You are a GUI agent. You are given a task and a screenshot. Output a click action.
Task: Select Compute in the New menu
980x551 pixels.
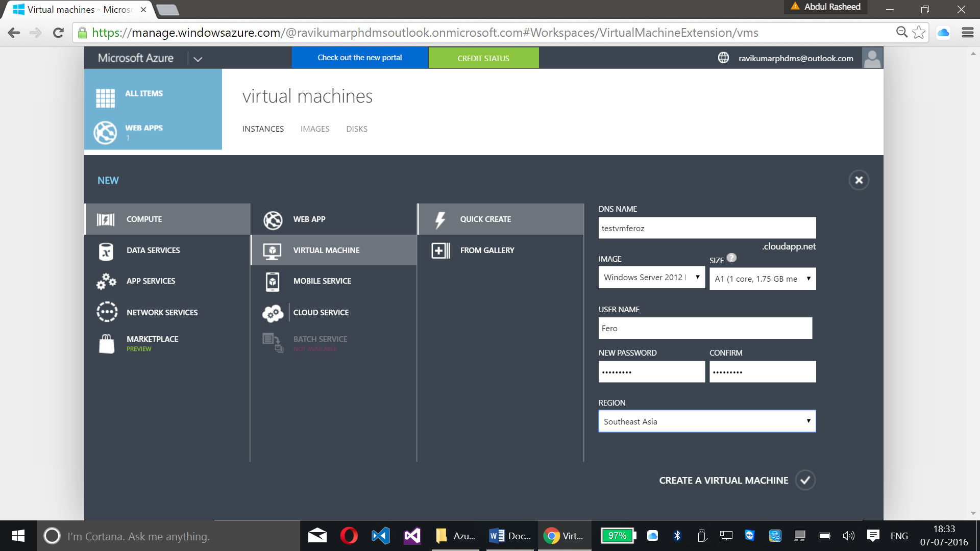click(167, 219)
